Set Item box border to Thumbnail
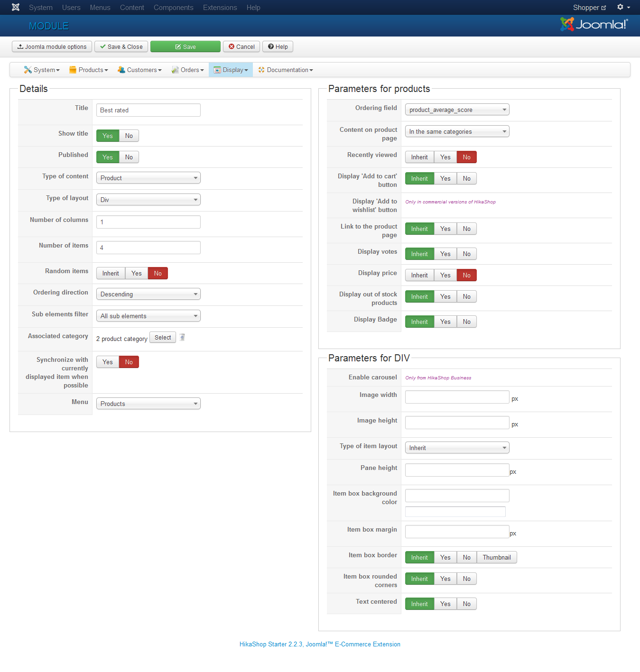640x672 pixels. [x=497, y=557]
